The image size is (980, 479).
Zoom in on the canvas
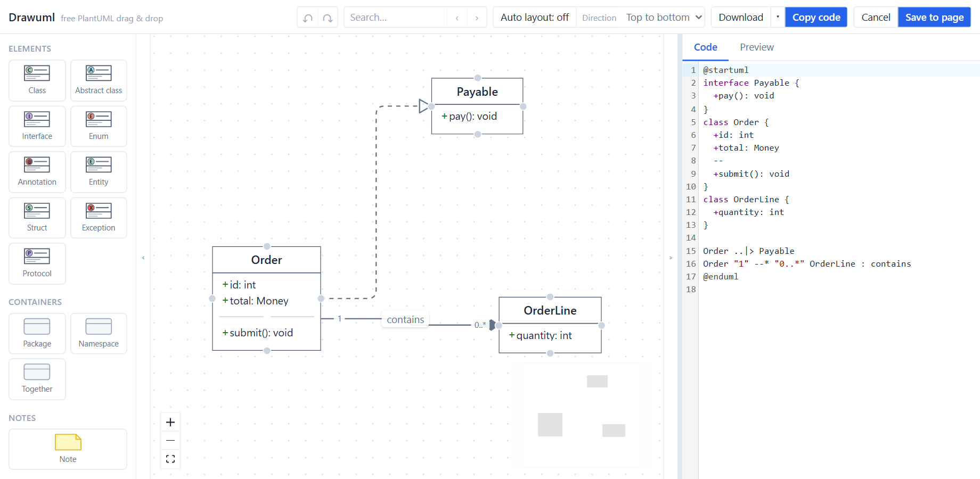tap(170, 422)
